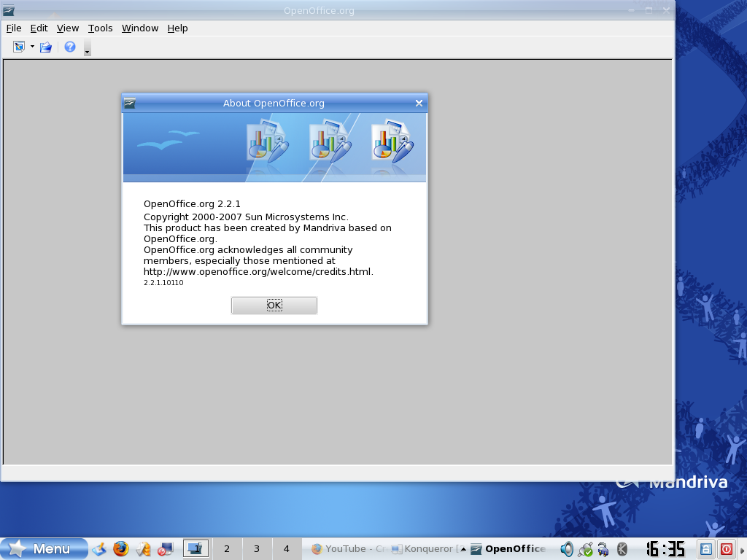Image resolution: width=747 pixels, height=560 pixels.
Task: Open the Tools menu
Action: pyautogui.click(x=100, y=28)
